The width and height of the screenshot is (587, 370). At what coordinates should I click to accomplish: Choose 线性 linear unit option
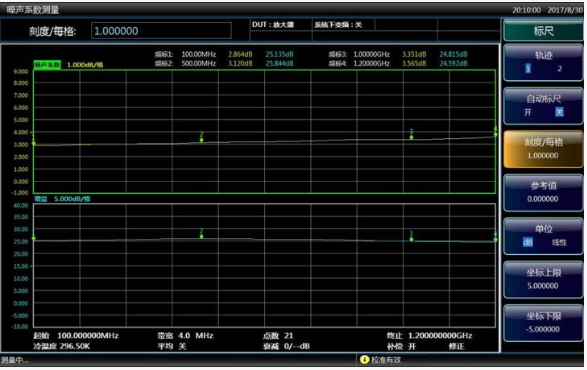tap(559, 242)
